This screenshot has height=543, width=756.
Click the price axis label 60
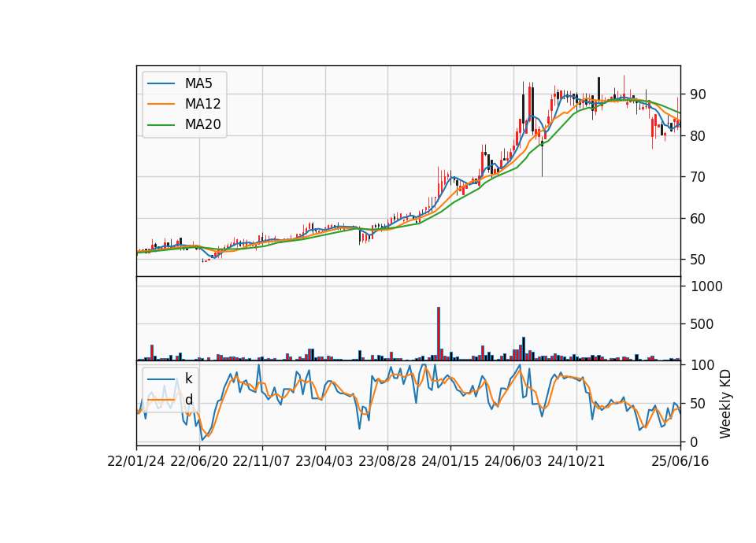tap(698, 218)
